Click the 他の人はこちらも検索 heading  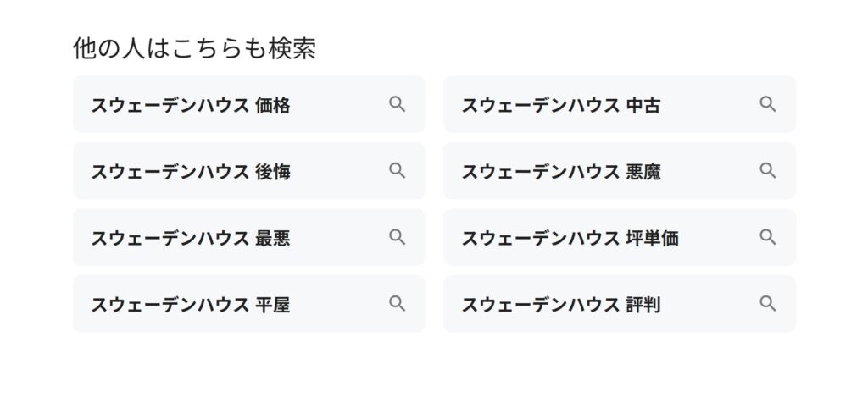[194, 48]
